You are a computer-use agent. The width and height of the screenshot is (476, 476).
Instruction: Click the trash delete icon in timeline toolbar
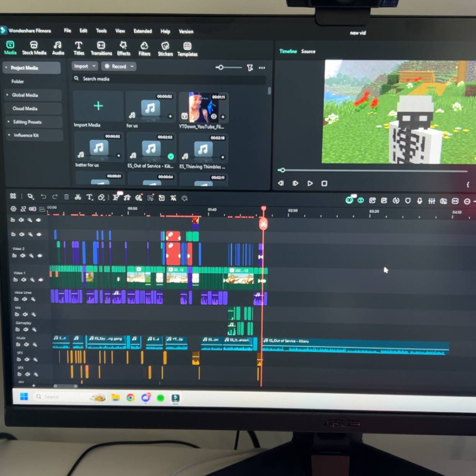coord(66,197)
